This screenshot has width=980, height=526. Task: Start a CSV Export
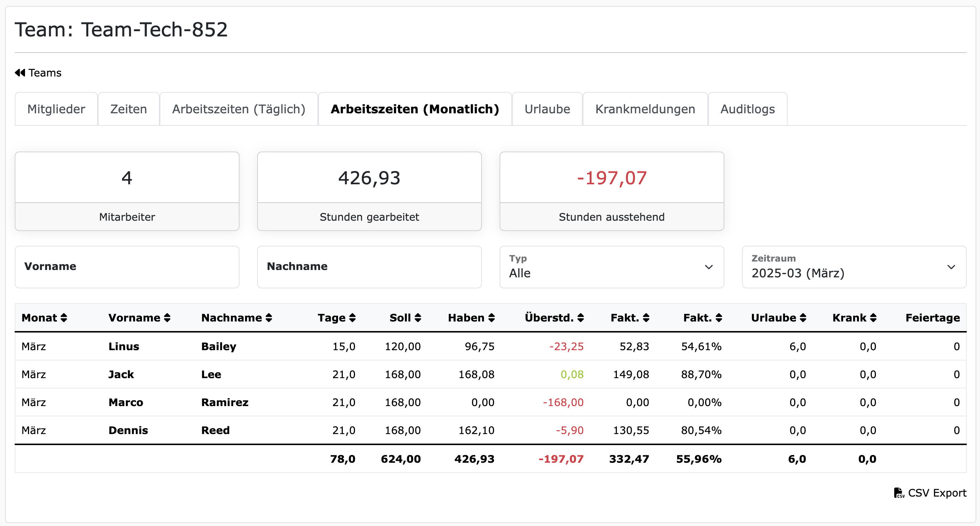click(936, 493)
